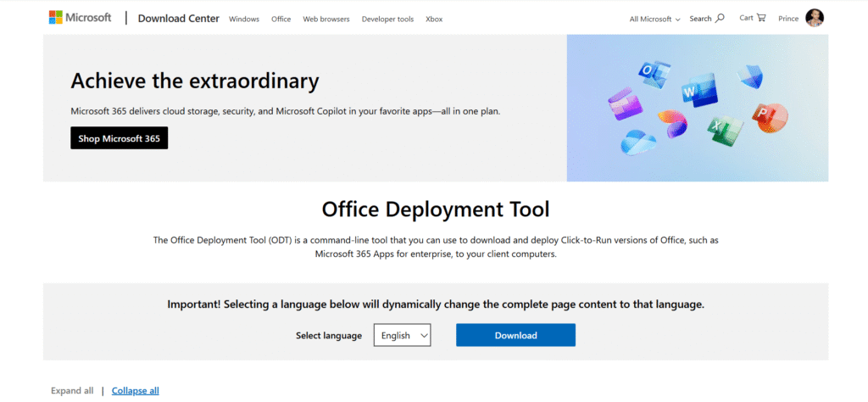Click the Office Deployment Tool title

tap(436, 209)
